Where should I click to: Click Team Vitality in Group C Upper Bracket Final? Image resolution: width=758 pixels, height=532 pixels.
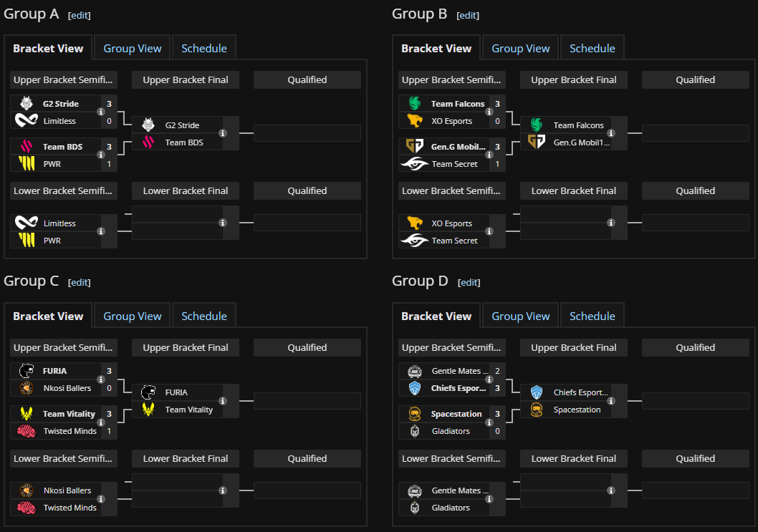tap(188, 410)
